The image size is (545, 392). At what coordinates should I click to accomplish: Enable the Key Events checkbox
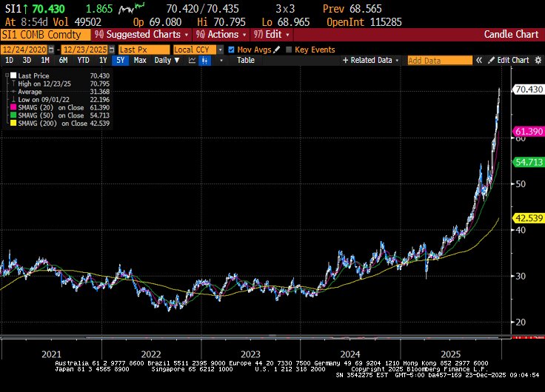point(289,50)
